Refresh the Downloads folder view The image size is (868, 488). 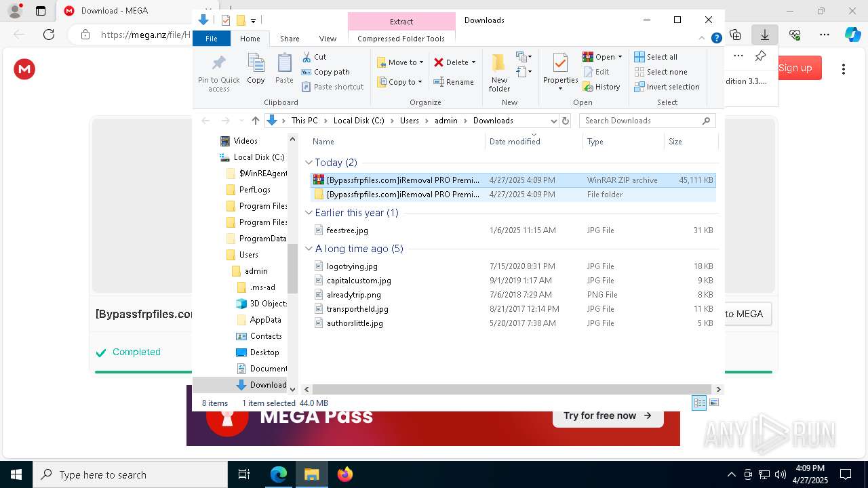[566, 121]
